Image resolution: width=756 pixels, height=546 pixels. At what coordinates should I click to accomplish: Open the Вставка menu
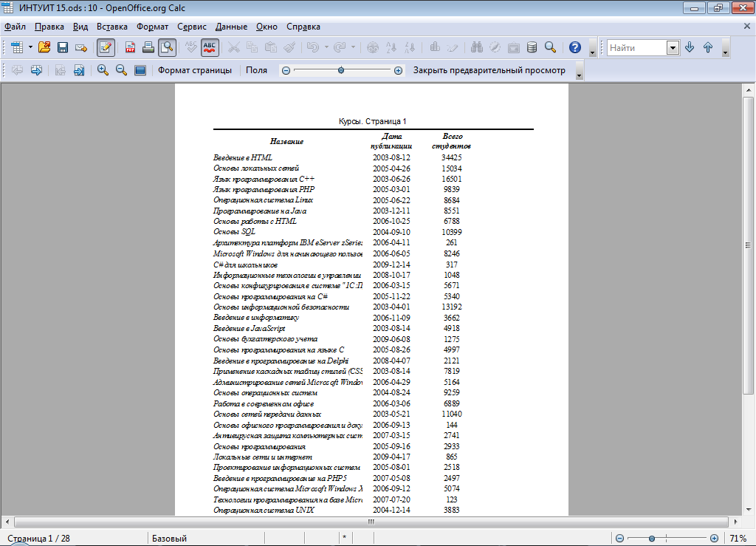coord(112,27)
